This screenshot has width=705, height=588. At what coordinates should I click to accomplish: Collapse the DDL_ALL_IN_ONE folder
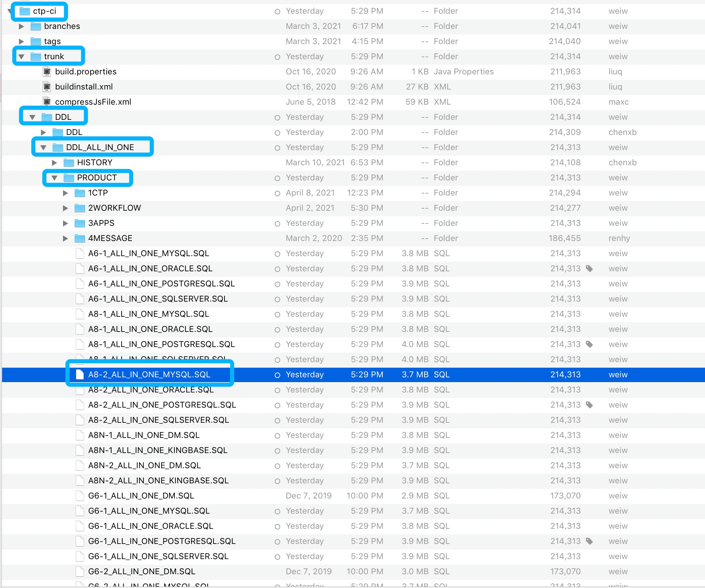pos(43,148)
